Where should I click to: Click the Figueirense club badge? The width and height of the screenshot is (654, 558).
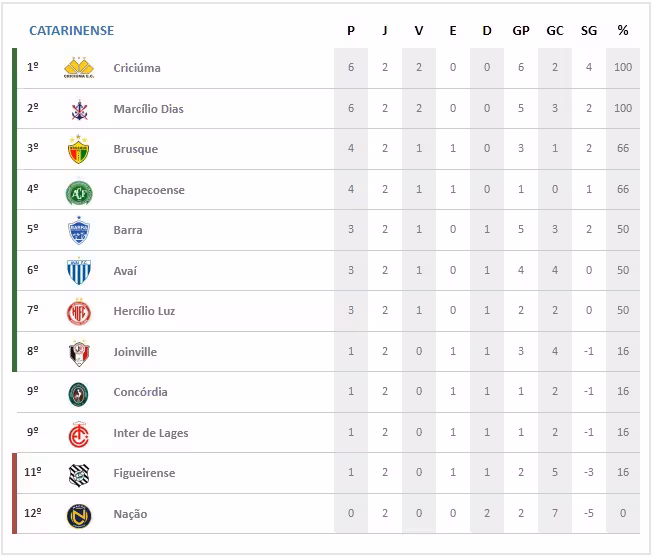(78, 473)
